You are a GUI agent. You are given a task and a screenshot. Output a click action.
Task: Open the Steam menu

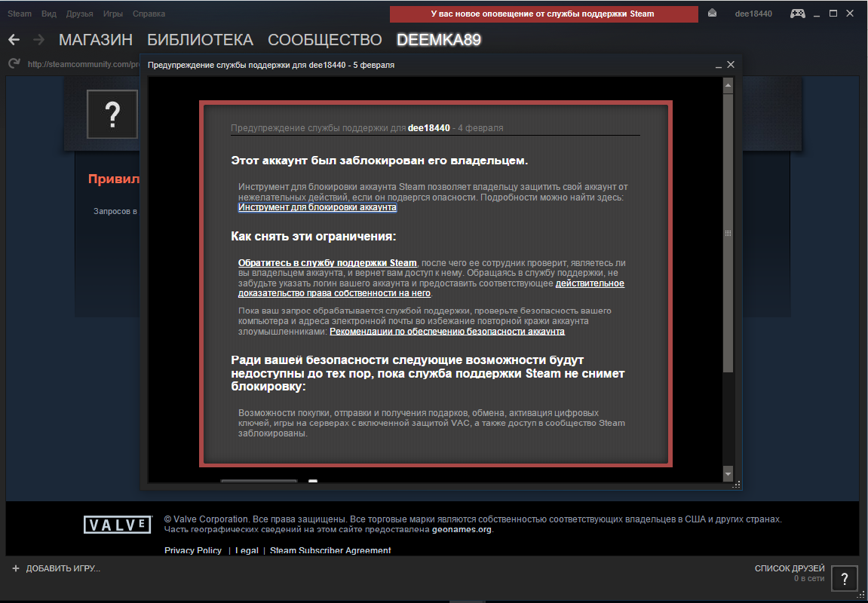point(20,14)
